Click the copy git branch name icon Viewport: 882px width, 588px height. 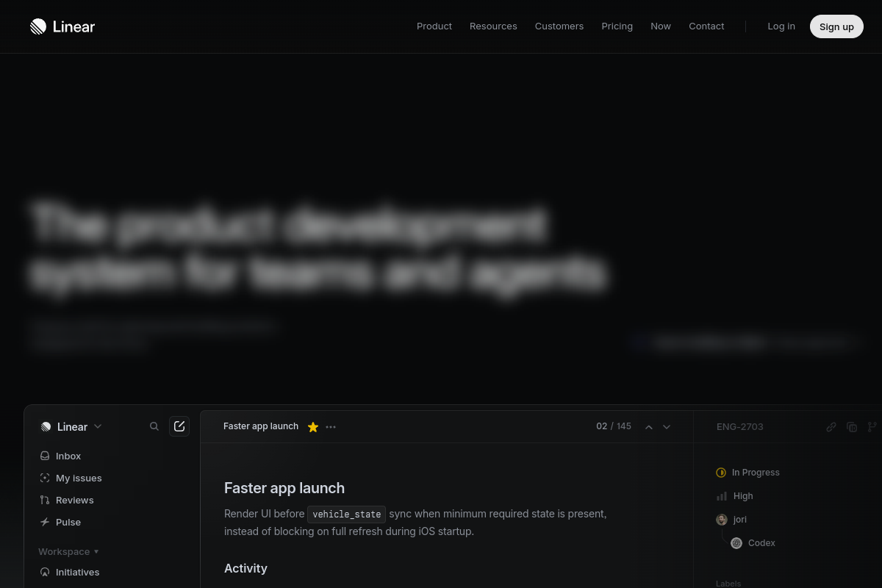[x=872, y=426]
